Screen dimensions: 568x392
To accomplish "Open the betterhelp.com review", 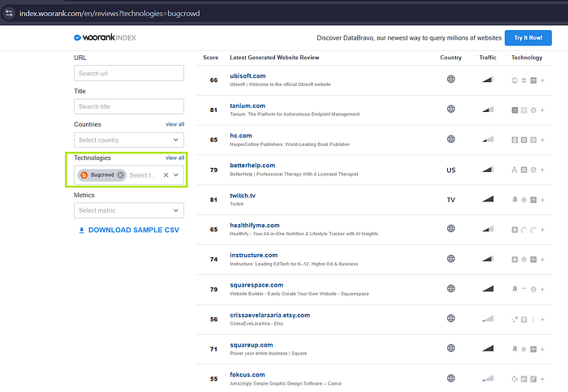I will [x=252, y=166].
